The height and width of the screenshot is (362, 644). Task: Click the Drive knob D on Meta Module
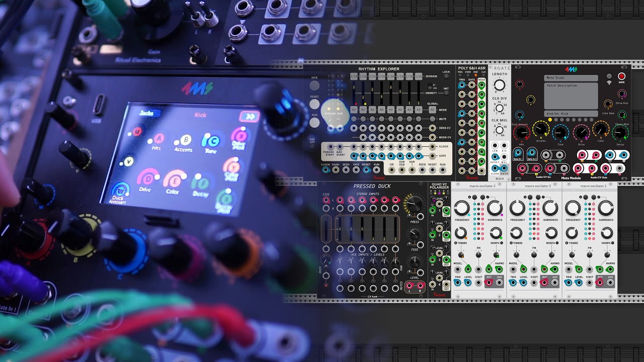[581, 132]
